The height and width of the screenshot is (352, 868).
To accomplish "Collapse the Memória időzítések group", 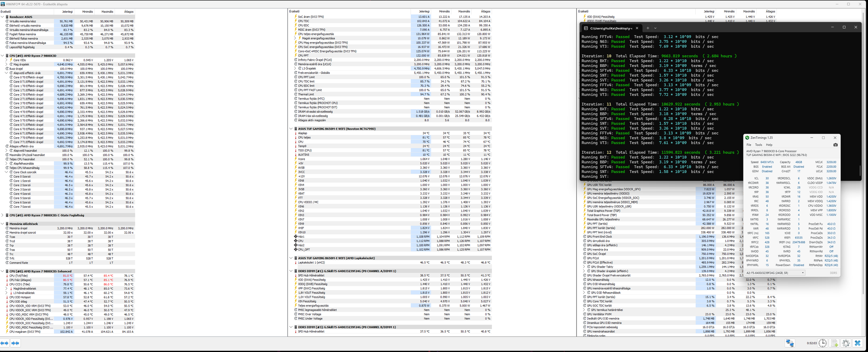I will pyautogui.click(x=2, y=224).
